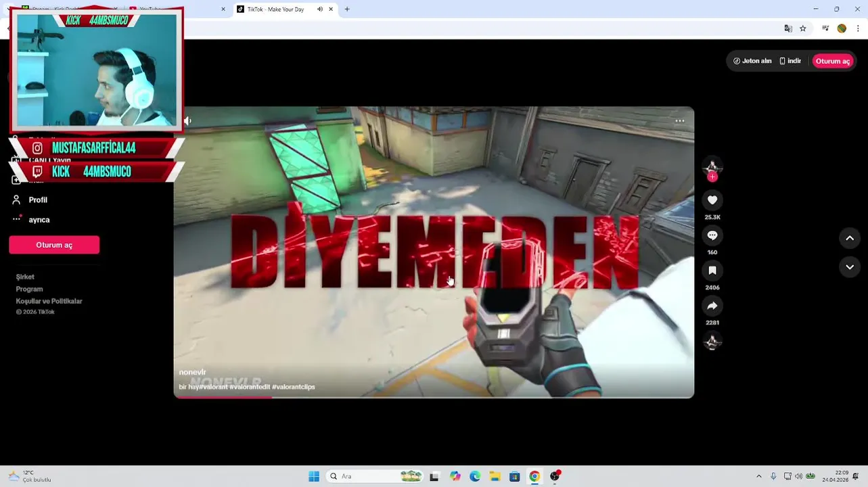Image resolution: width=868 pixels, height=487 pixels.
Task: Bookmark the video with the save icon
Action: [712, 271]
